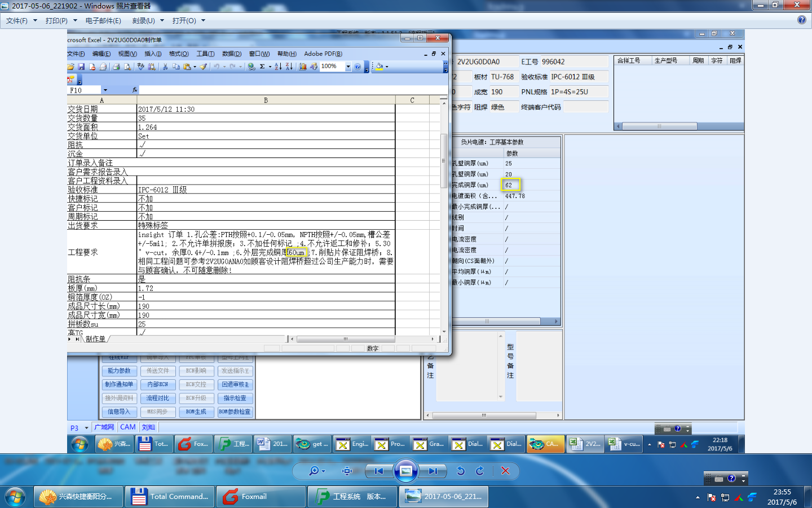
Task: Select the CAM tab at bottom
Action: tap(128, 427)
